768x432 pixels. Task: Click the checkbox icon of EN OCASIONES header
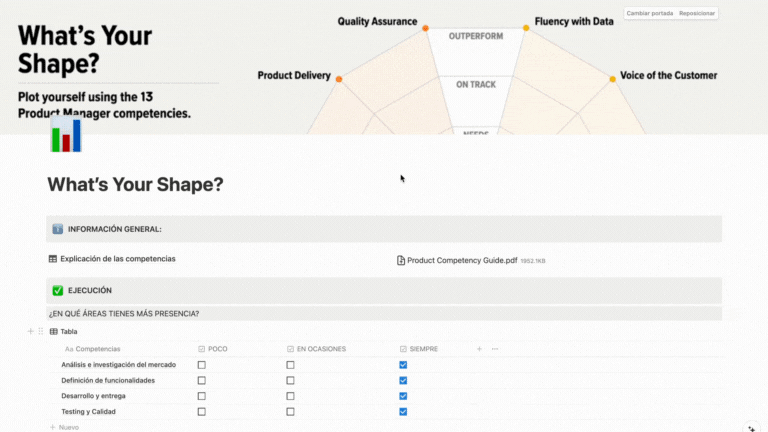pyautogui.click(x=290, y=349)
